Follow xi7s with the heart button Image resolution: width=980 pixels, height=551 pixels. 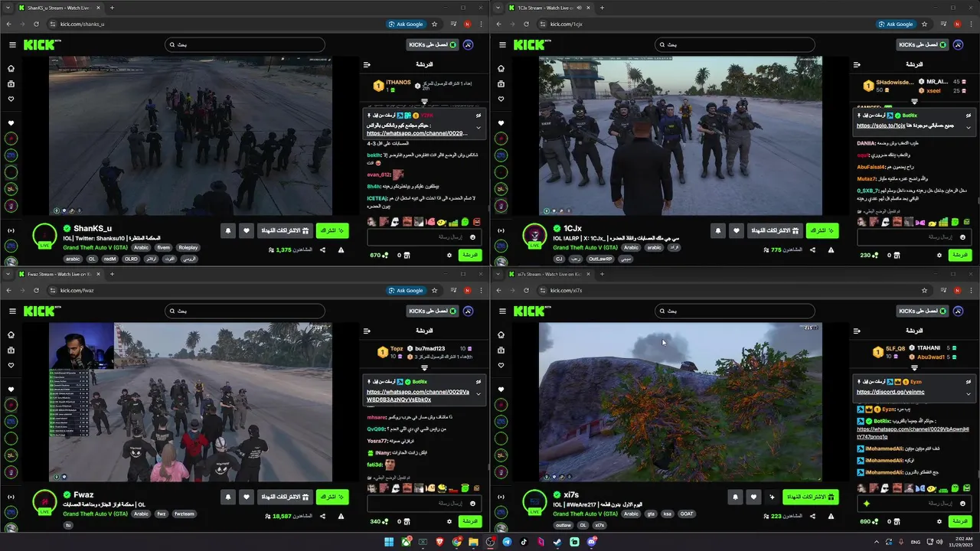coord(753,497)
